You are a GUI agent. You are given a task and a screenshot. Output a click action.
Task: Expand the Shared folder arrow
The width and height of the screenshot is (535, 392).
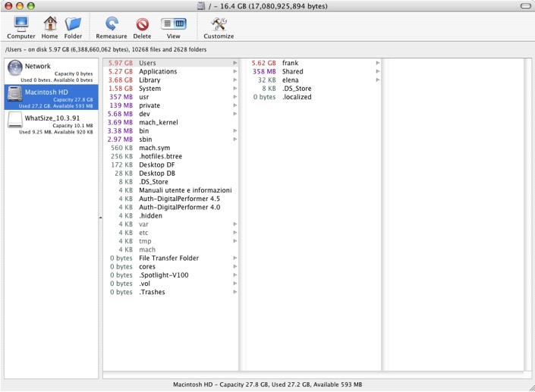[378, 71]
